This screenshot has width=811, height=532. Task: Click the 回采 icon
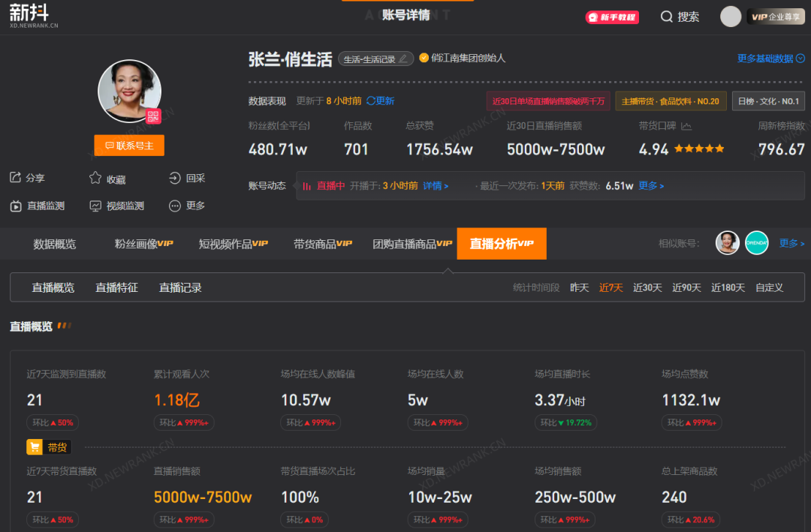click(x=175, y=178)
